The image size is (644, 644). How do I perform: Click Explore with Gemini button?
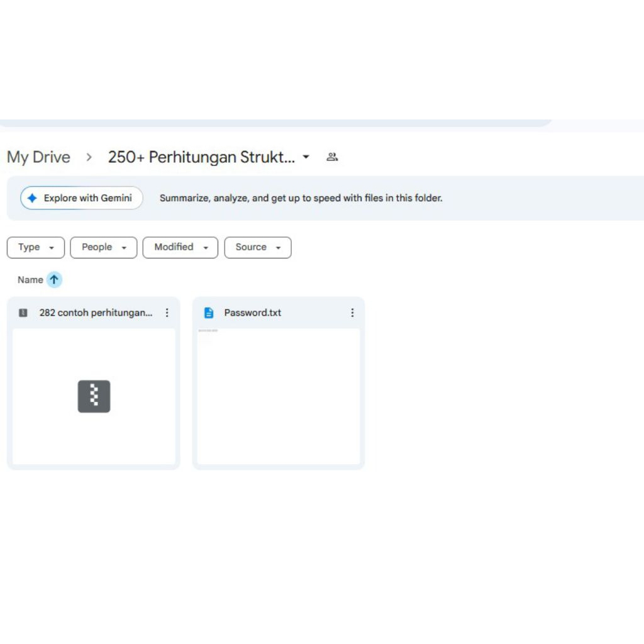81,198
